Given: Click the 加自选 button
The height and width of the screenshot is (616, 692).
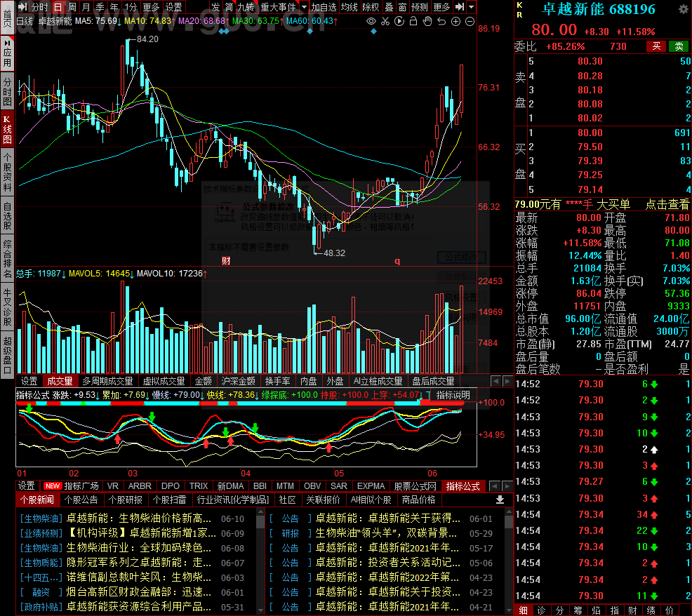Looking at the screenshot, I should click(x=324, y=7).
